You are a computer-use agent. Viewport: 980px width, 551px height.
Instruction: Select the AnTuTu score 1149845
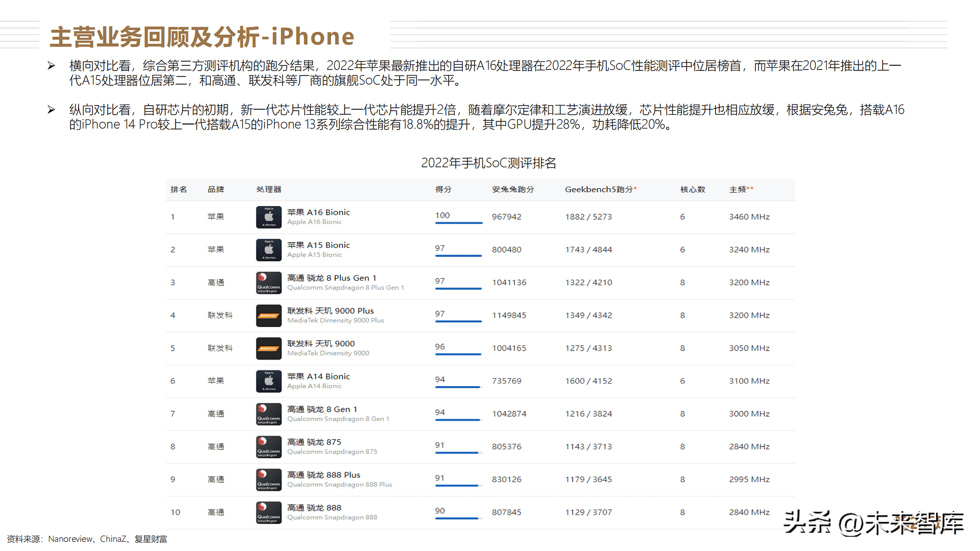coord(509,315)
